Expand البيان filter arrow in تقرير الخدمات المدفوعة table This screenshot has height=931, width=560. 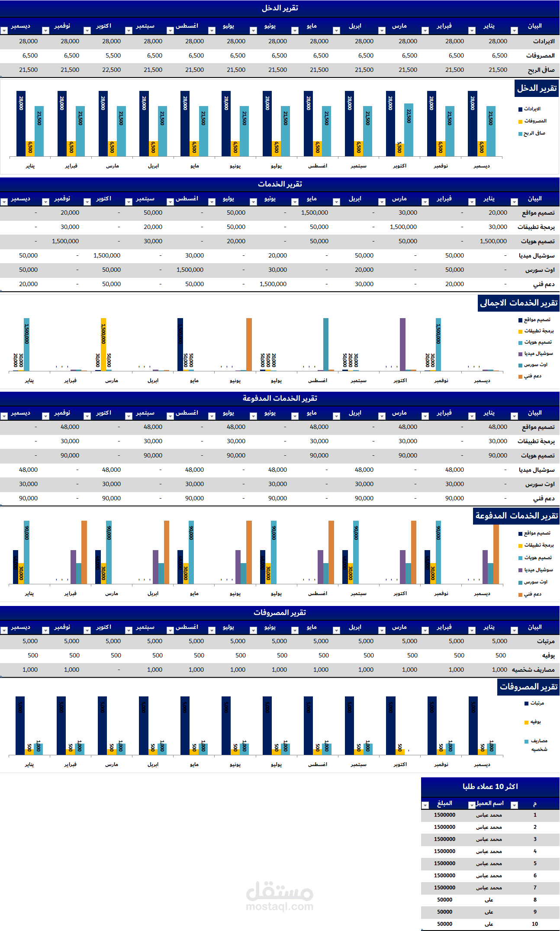pos(514,416)
